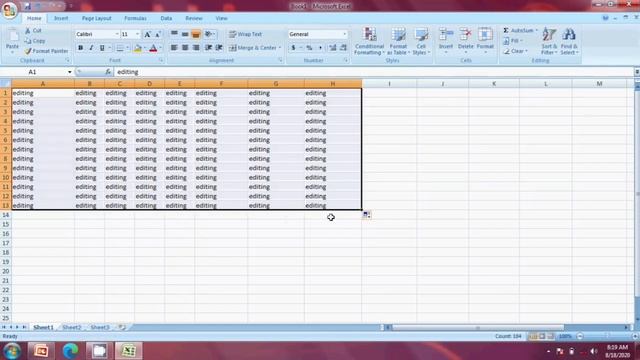This screenshot has width=640, height=360.
Task: Center text horizontally
Action: [185, 48]
